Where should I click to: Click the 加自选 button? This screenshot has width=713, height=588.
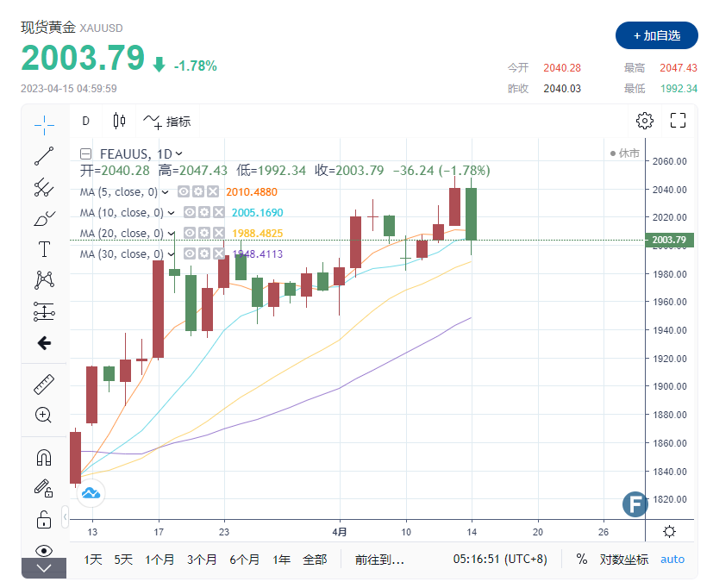click(x=657, y=35)
